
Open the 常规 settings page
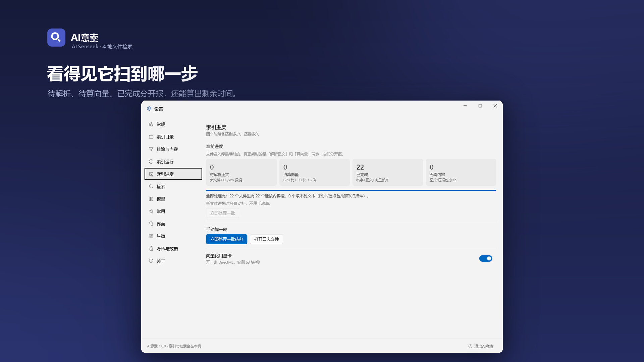[173, 124]
